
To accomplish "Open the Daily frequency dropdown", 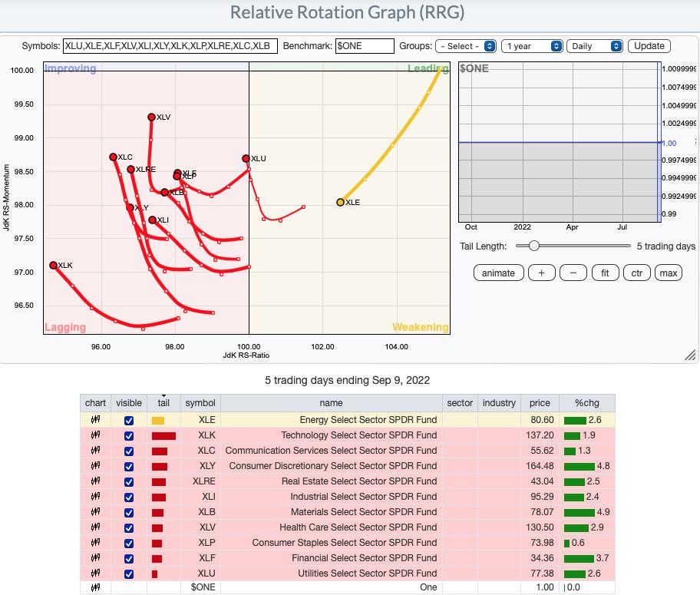I will pos(594,46).
